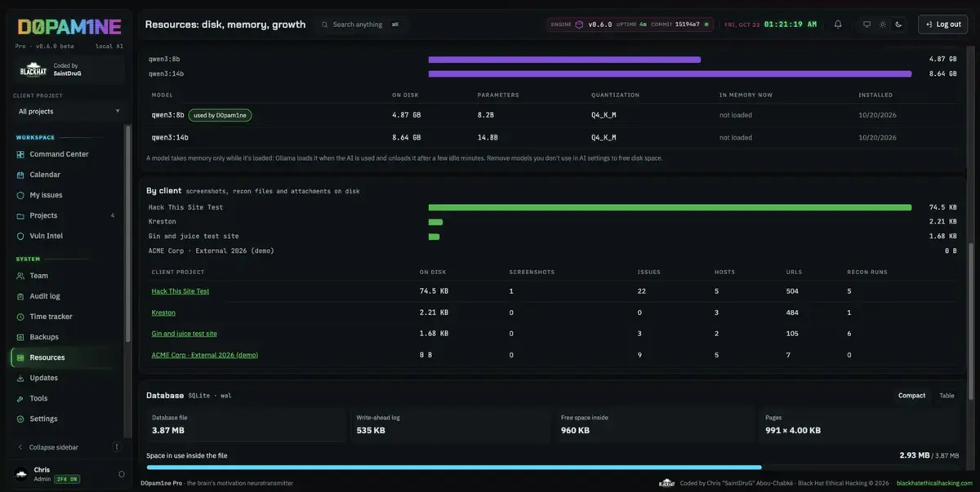This screenshot has width=980, height=492.
Task: Click the 14.8B parameters value
Action: tap(488, 138)
